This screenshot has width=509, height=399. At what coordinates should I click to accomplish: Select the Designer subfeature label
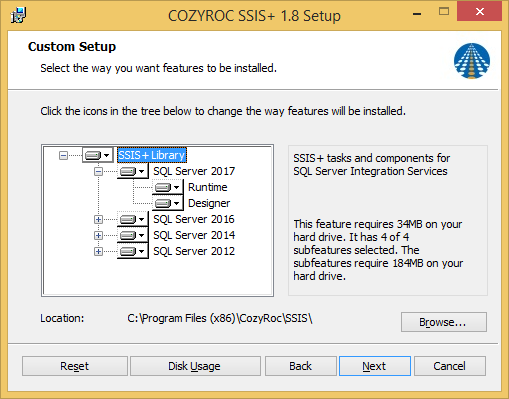(209, 203)
